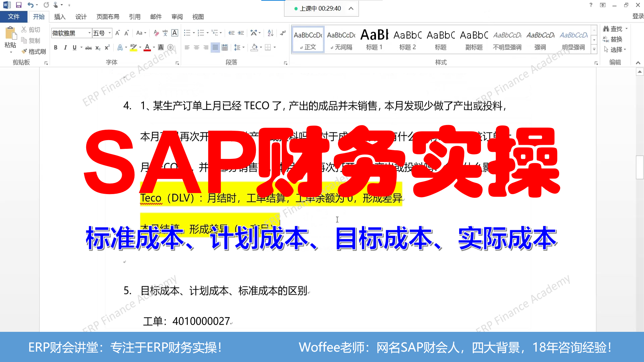Activate the text highlight color tool
644x362 pixels.
point(133,47)
